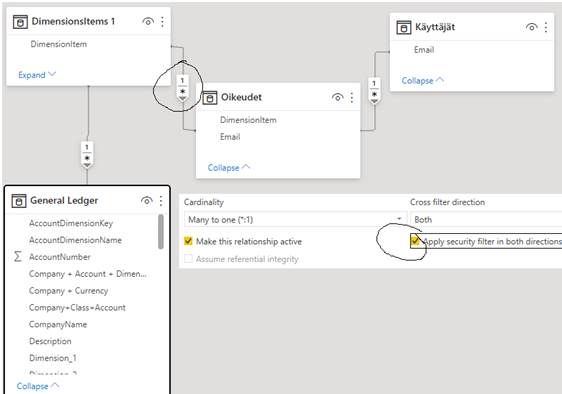This screenshot has height=394, width=562.
Task: Toggle visibility eye on Käyttäjät table
Action: 532,27
